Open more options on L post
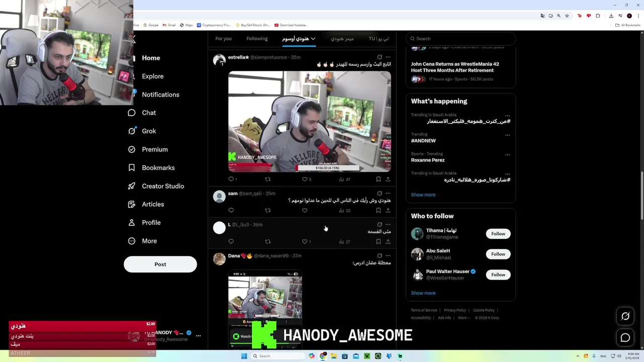Image resolution: width=644 pixels, height=362 pixels. point(388,225)
